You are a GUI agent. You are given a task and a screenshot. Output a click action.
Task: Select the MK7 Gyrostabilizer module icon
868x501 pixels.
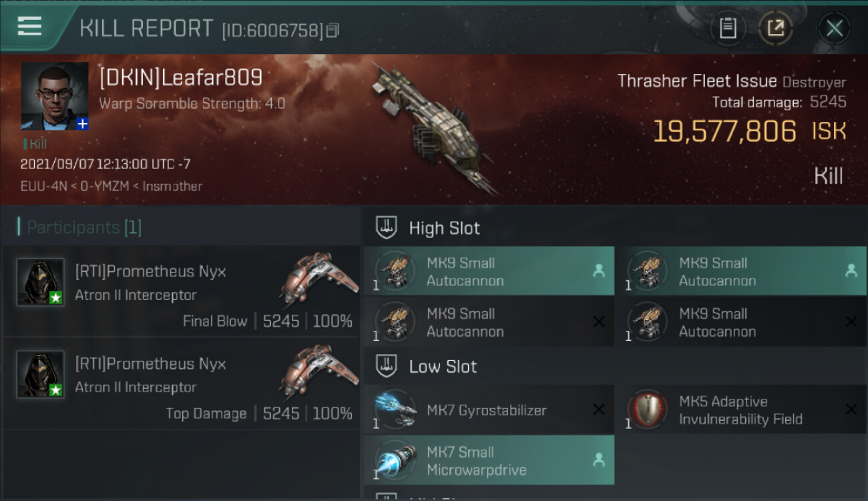[394, 409]
